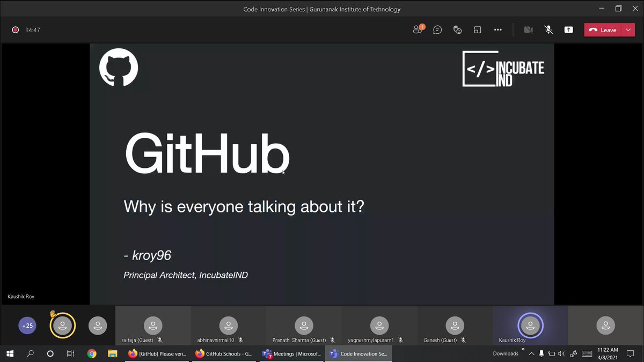
Task: Show the meeting chat conversation
Action: [x=437, y=30]
